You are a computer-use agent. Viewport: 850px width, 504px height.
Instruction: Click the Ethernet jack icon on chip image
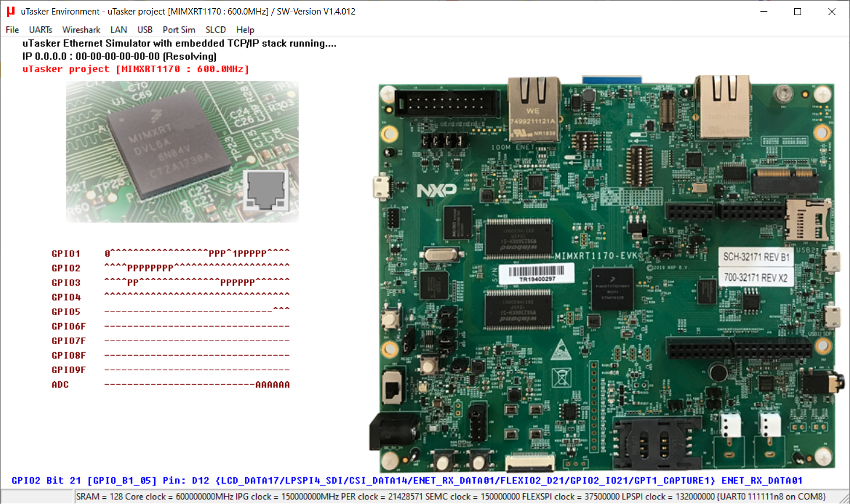pos(266,191)
